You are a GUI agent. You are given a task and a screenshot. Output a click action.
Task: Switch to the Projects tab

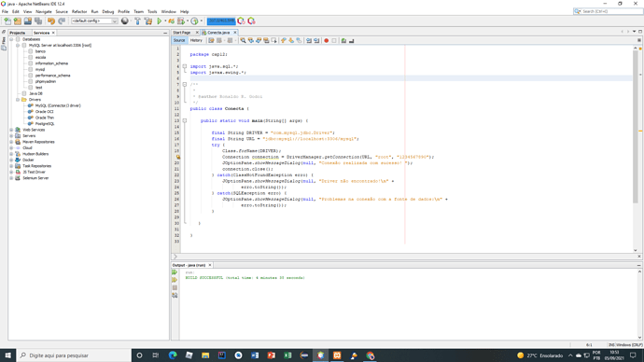coord(17,33)
